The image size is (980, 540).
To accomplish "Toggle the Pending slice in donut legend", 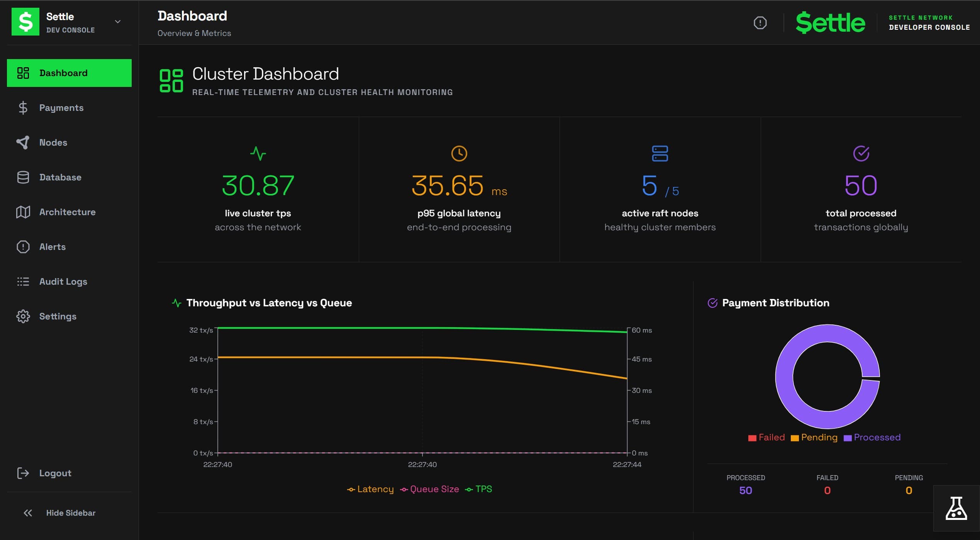I will tap(814, 437).
